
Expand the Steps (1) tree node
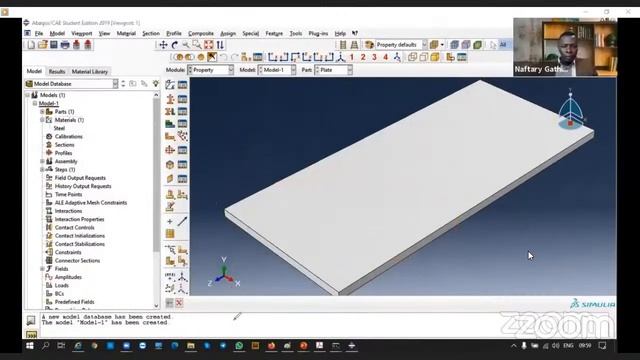[42, 169]
